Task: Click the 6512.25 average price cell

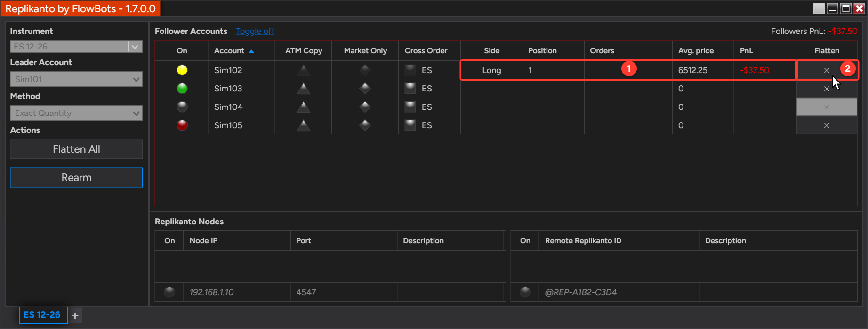Action: [703, 70]
